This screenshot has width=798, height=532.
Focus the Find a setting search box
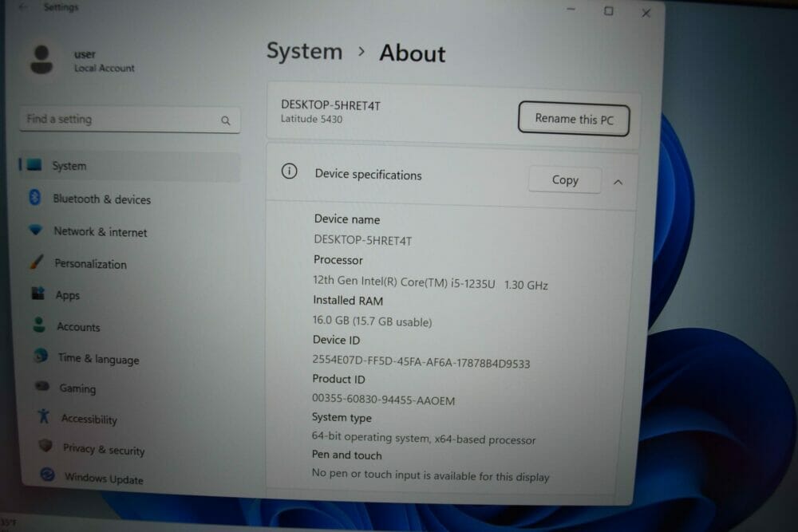coord(130,120)
